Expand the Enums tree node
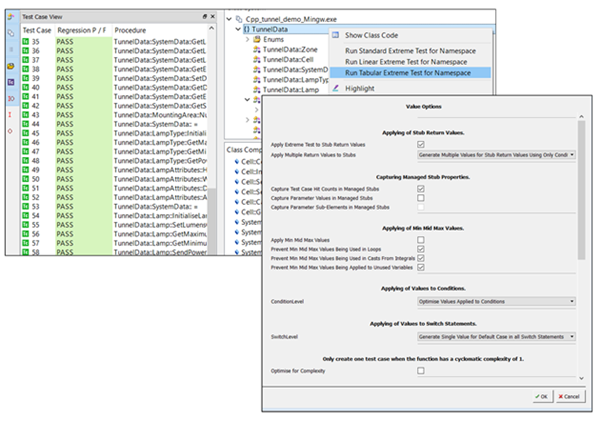The width and height of the screenshot is (602, 421). tap(248, 39)
